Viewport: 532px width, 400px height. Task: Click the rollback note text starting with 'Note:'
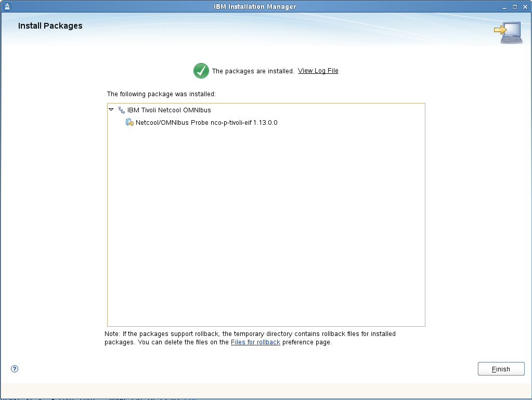pyautogui.click(x=250, y=338)
